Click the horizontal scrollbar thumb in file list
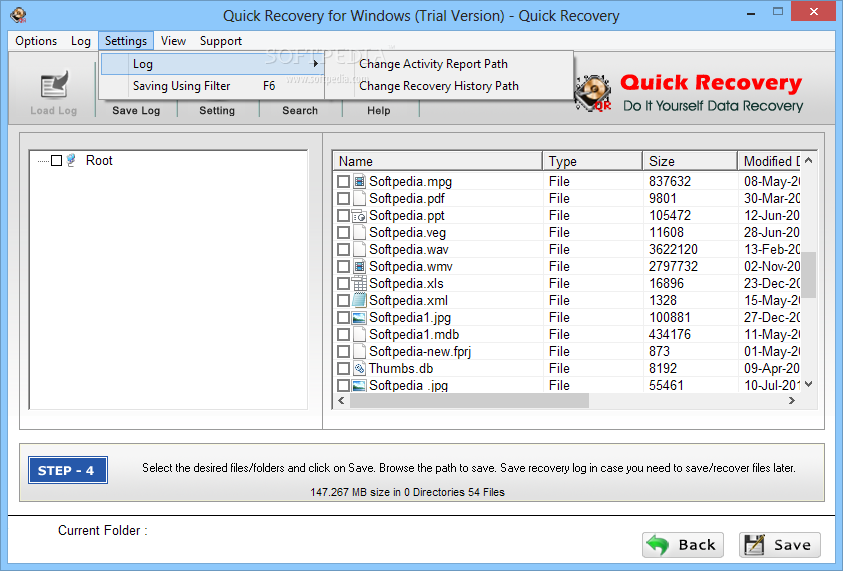843x571 pixels. point(469,401)
